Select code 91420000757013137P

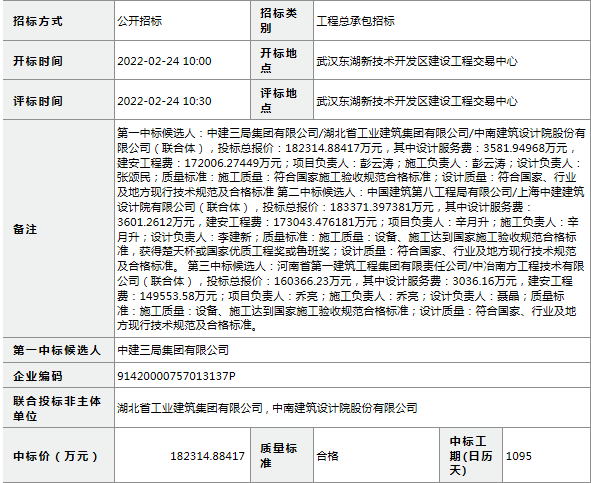(176, 376)
